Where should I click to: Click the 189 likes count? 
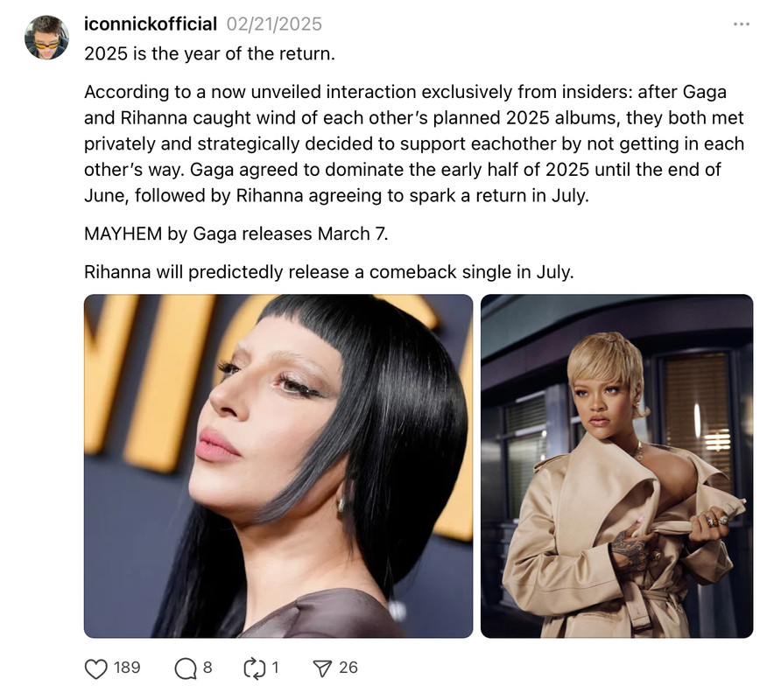(x=127, y=668)
